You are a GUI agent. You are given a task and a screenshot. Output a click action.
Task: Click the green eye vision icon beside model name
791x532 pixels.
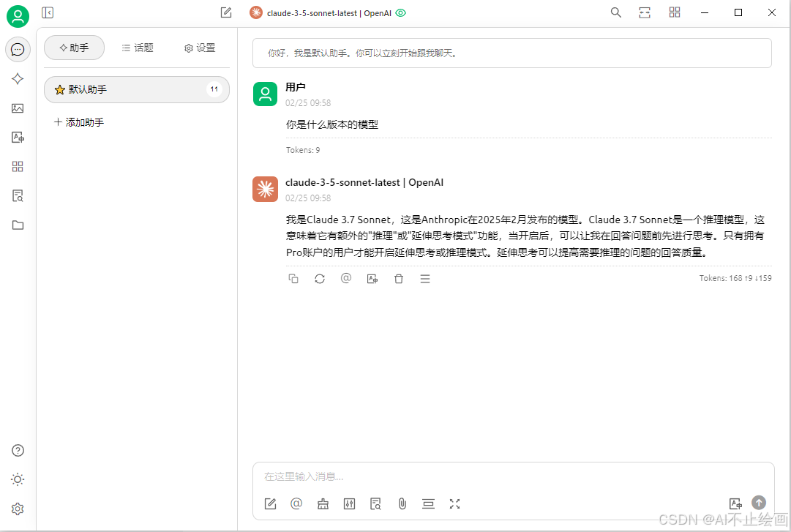tap(400, 13)
